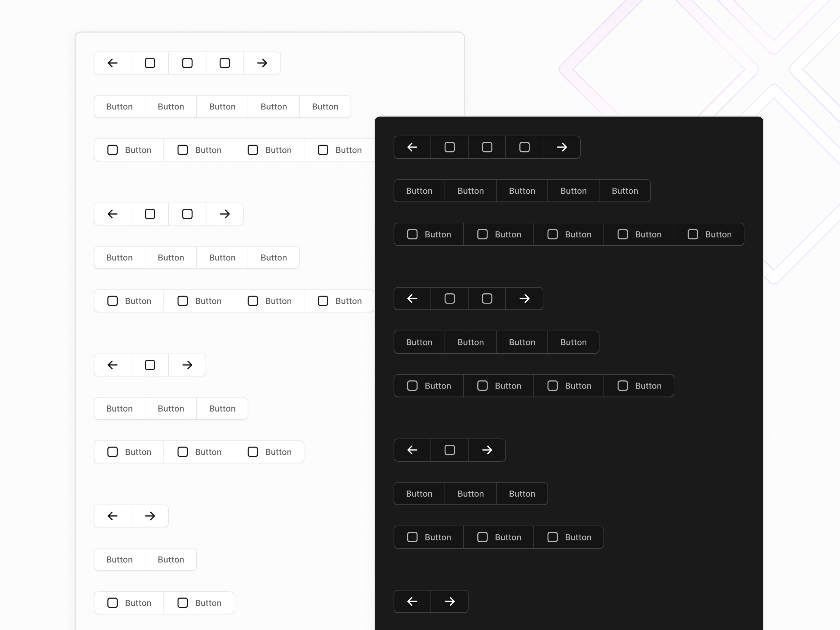Image resolution: width=840 pixels, height=630 pixels.
Task: Click the lone square icon in the light three-item toolbar
Action: pyautogui.click(x=150, y=365)
